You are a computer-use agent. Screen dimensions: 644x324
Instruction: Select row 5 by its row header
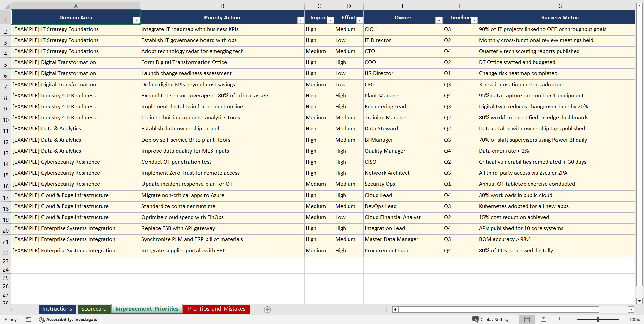coord(5,63)
